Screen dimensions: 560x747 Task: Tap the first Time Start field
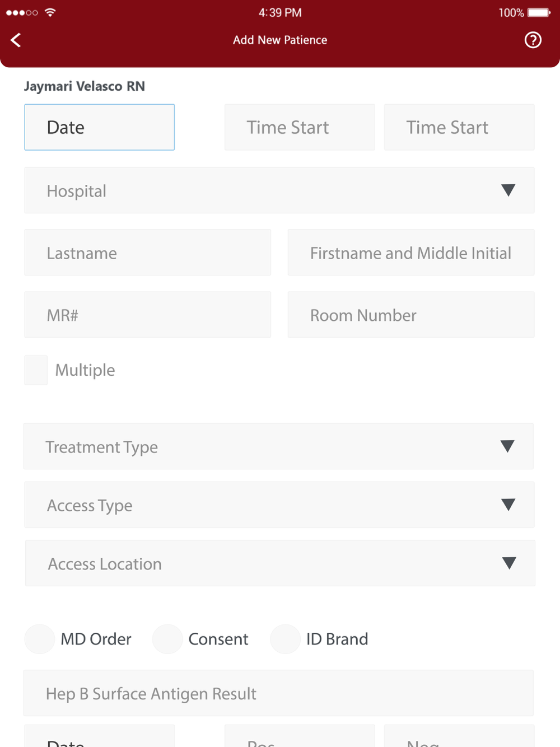point(300,127)
